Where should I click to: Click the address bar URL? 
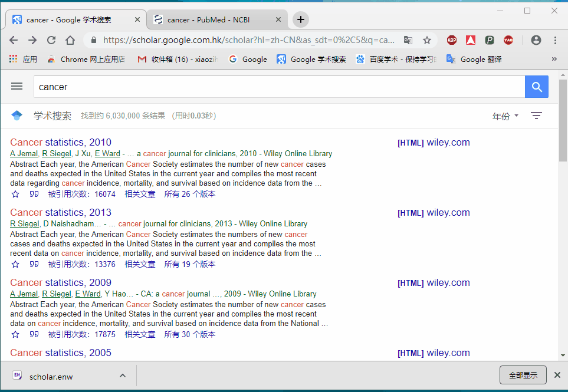[x=248, y=40]
